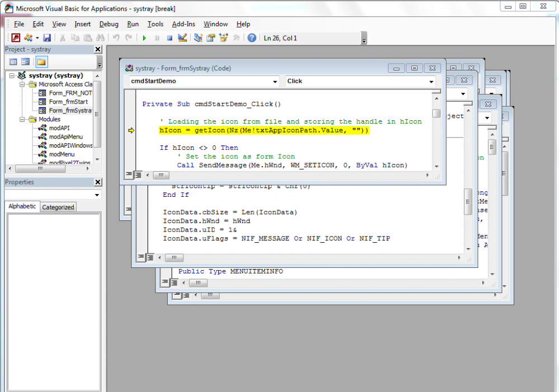Click the Paste clipboard icon
This screenshot has width=559, height=392.
pos(88,38)
